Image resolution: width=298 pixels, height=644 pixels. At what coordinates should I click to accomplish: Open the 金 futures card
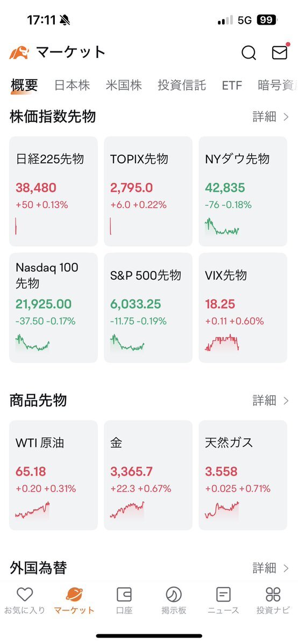pos(148,475)
